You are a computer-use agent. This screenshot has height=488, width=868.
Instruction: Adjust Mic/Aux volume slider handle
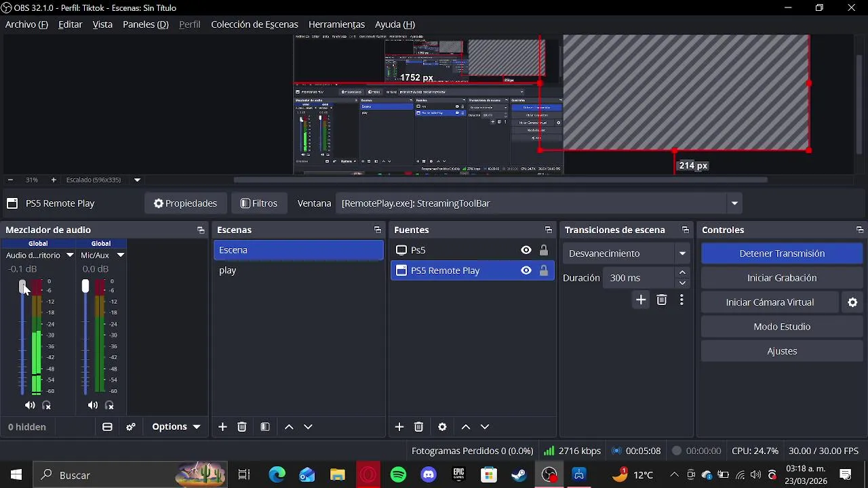[x=85, y=287]
